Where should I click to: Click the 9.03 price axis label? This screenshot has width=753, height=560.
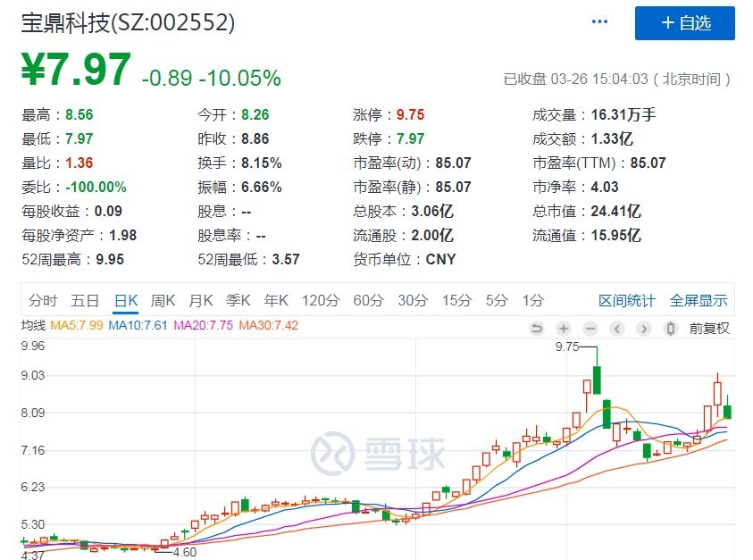coord(33,375)
